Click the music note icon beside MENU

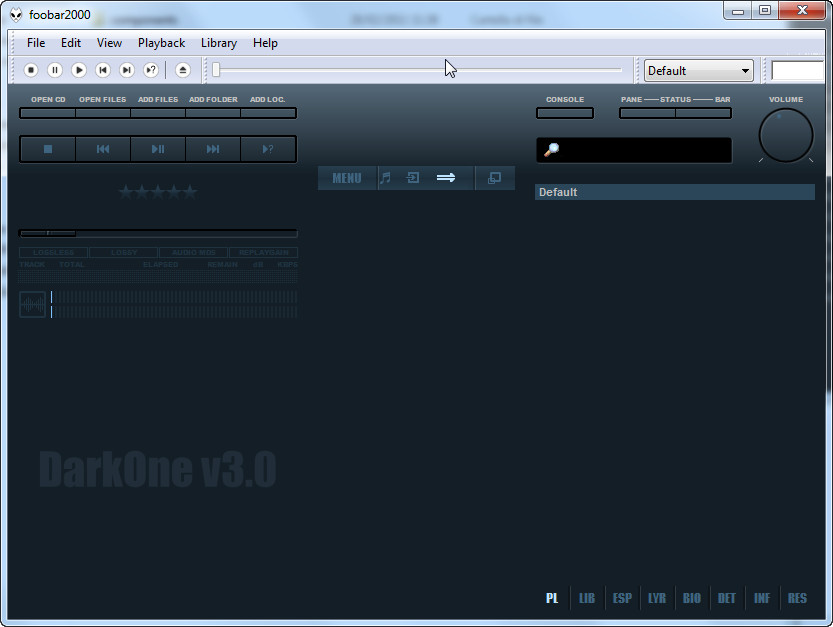click(386, 177)
